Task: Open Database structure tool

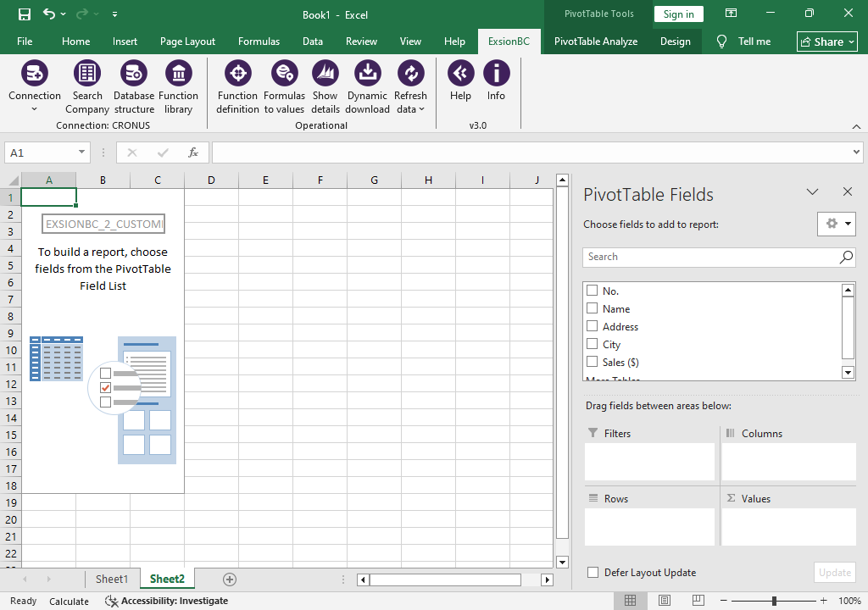Action: 134,87
